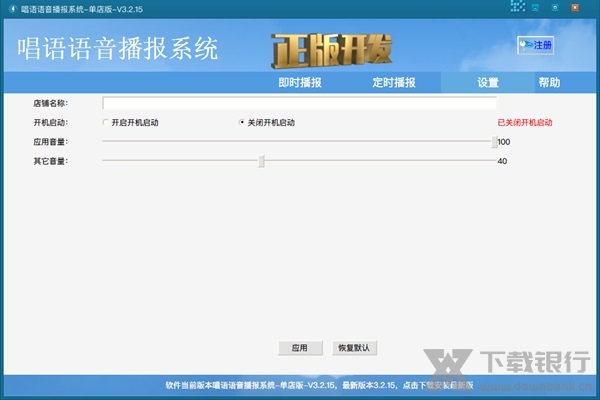Open the QR code icon in title bar

tap(518, 6)
